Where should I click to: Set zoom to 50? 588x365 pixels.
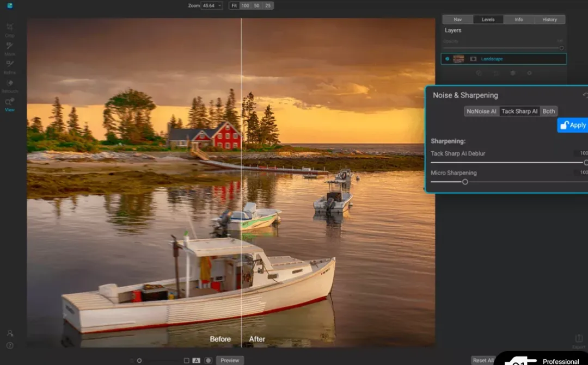tap(256, 5)
